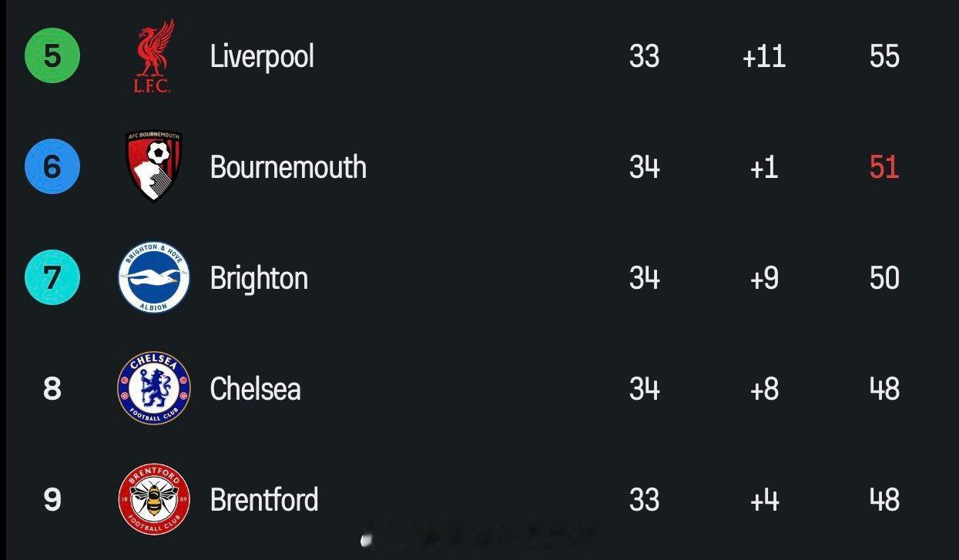Open the Chelsea team link

[x=255, y=389]
